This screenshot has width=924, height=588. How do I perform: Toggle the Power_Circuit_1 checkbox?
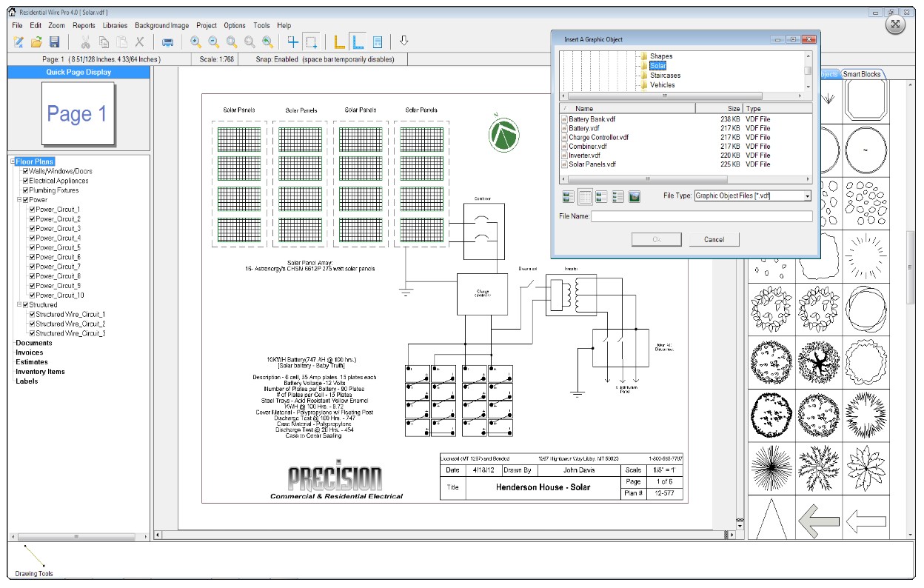point(32,210)
